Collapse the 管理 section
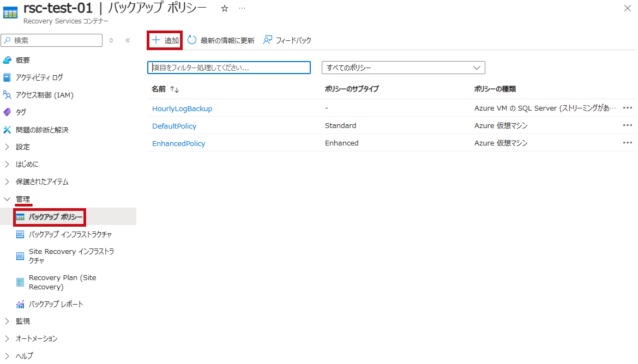Viewport: 638px width, 364px height. (x=7, y=199)
